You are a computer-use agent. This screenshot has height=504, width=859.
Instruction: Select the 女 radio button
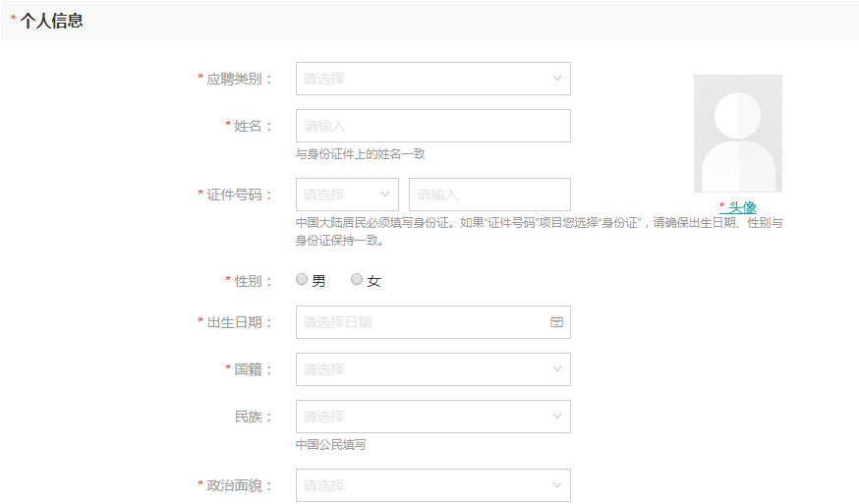pyautogui.click(x=358, y=280)
